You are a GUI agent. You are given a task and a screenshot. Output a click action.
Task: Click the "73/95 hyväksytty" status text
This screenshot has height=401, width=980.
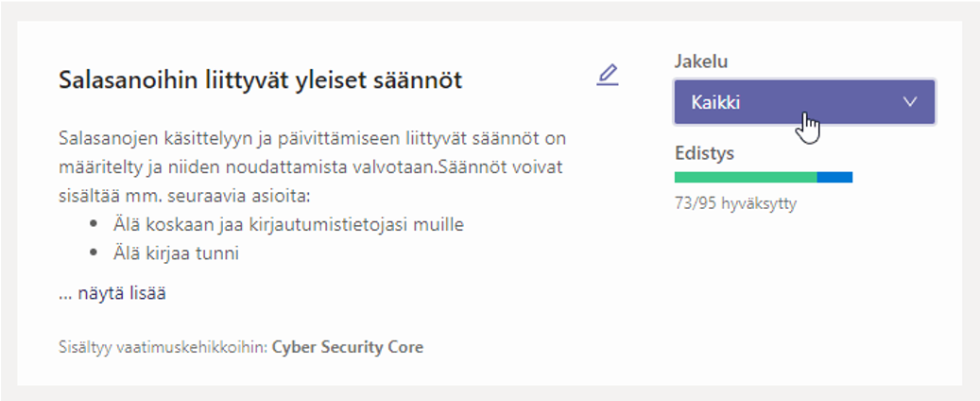coord(735,204)
